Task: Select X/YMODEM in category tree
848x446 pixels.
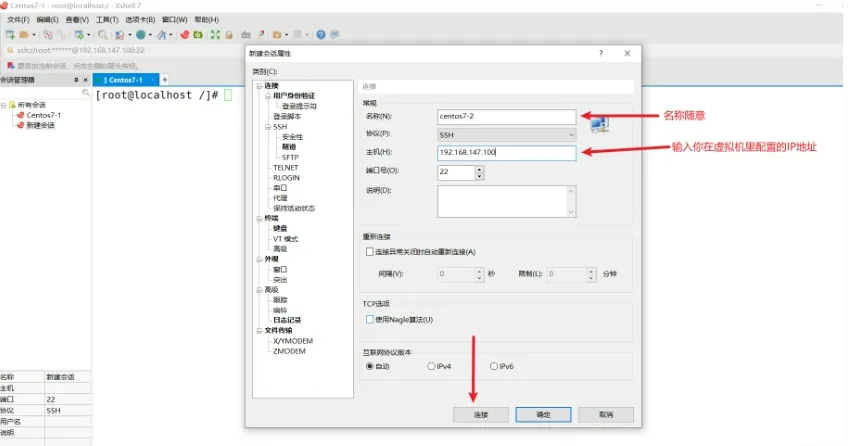Action: point(293,341)
